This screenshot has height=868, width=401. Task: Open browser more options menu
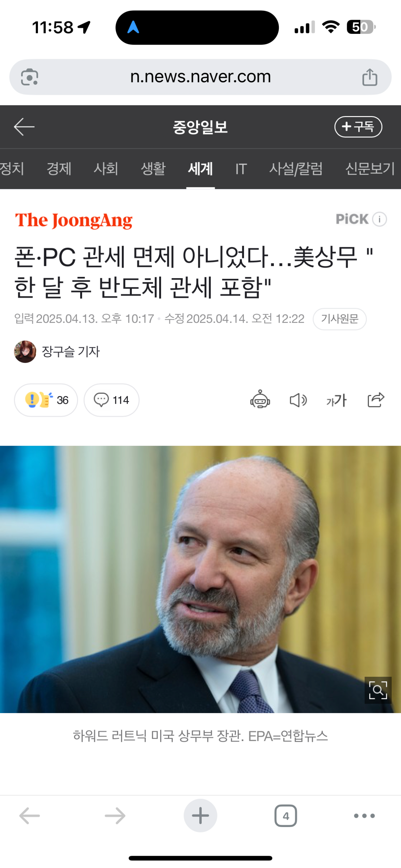(x=364, y=816)
